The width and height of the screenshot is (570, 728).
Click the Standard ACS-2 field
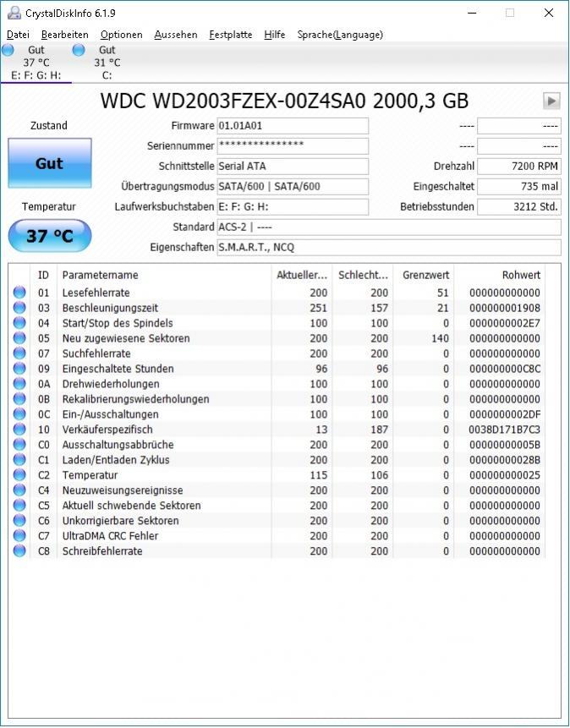point(389,227)
